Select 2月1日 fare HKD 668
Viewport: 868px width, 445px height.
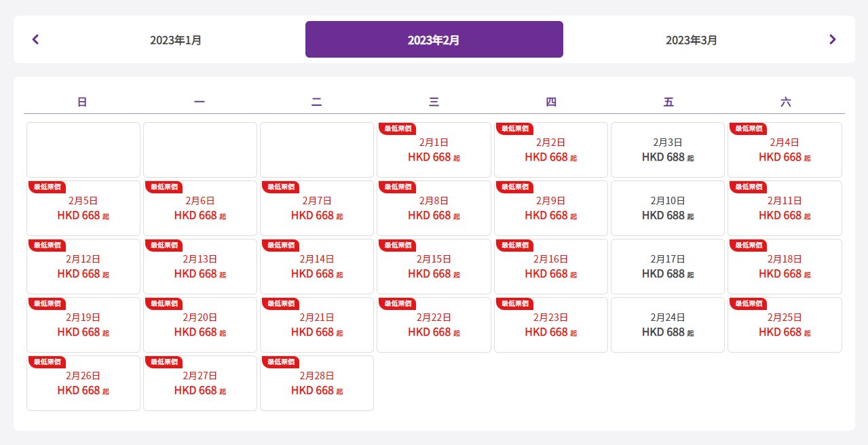tap(434, 151)
